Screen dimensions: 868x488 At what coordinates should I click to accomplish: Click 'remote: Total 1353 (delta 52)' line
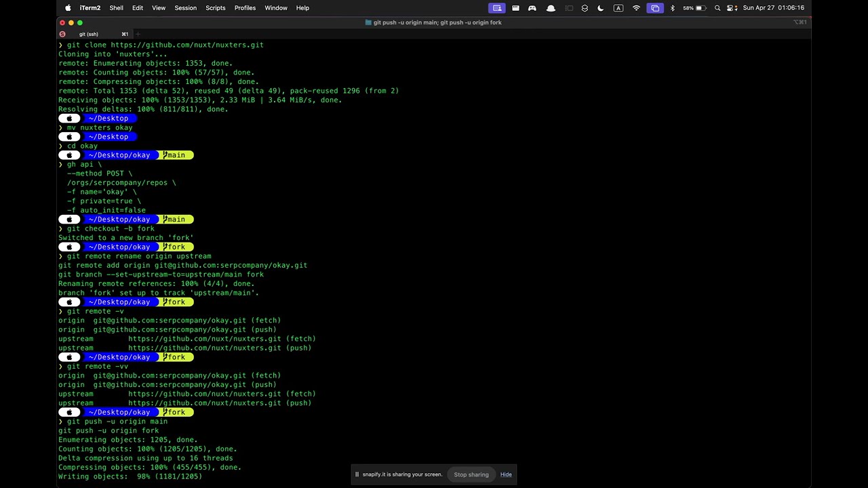229,91
